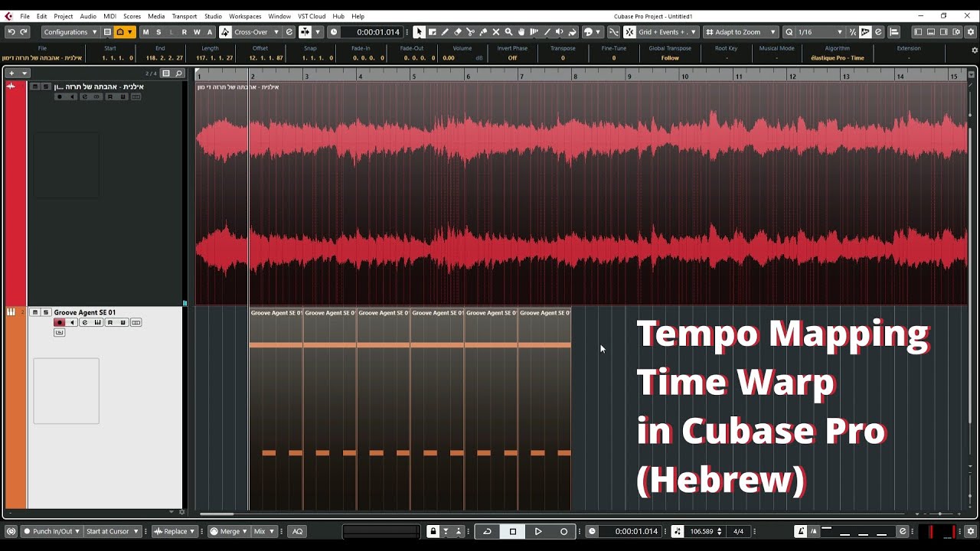
Task: Open Adapt to Zoom grid dropdown
Action: point(740,32)
